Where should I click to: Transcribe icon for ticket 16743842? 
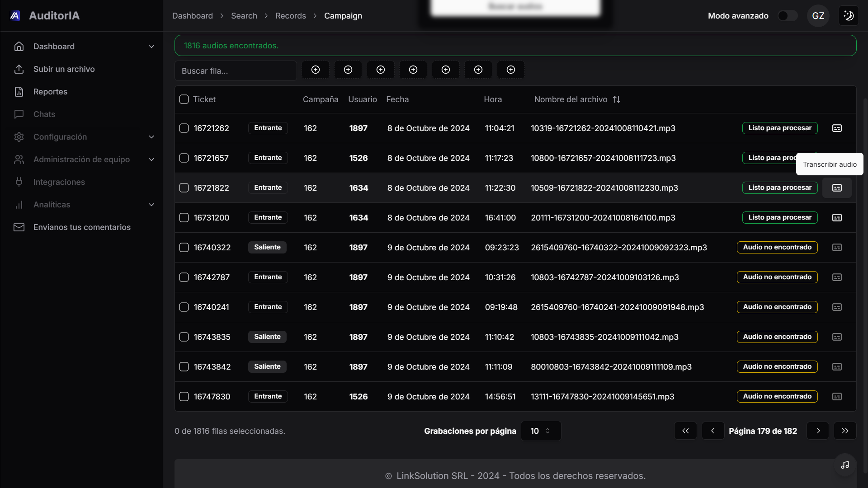[x=837, y=367]
